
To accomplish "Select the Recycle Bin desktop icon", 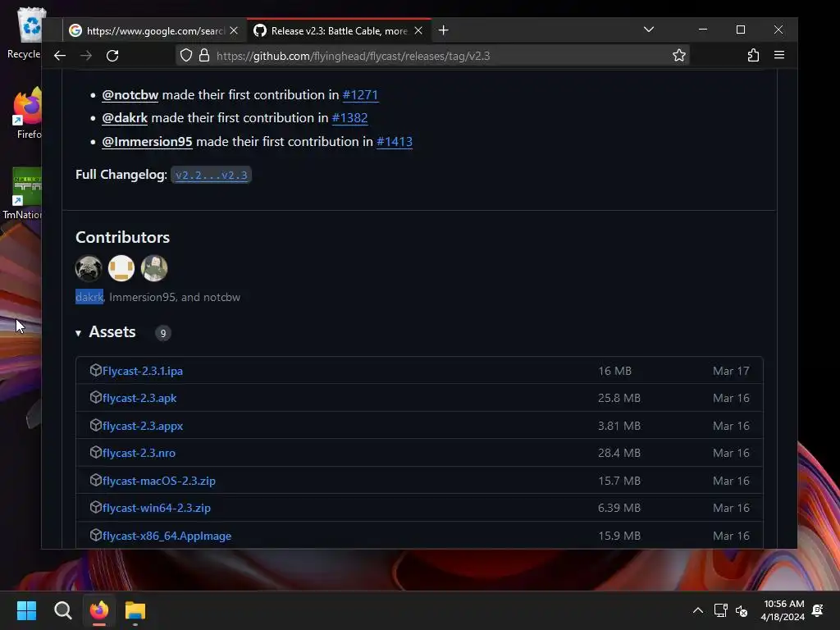I will (25, 34).
